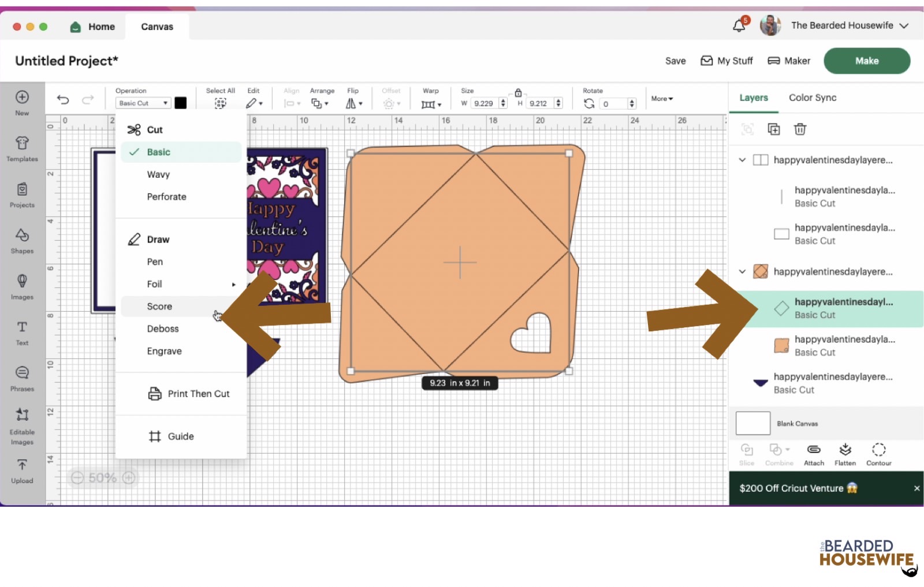
Task: Open the black operation color swatch
Action: click(x=181, y=103)
